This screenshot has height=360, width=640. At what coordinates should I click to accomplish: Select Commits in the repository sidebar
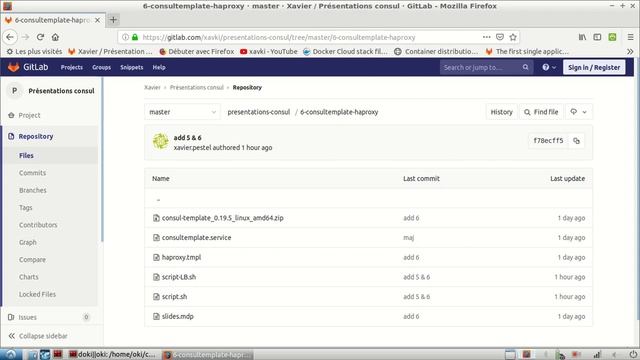(x=32, y=173)
